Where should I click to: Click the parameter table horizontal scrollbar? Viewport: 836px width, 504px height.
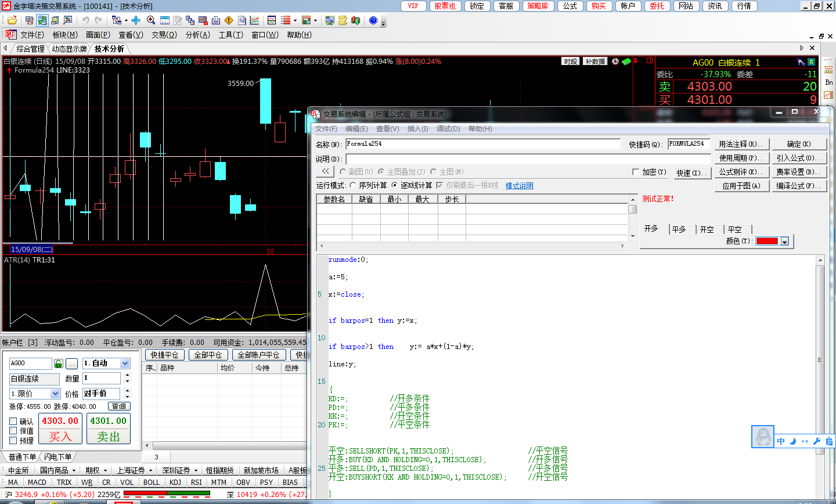[x=471, y=246]
